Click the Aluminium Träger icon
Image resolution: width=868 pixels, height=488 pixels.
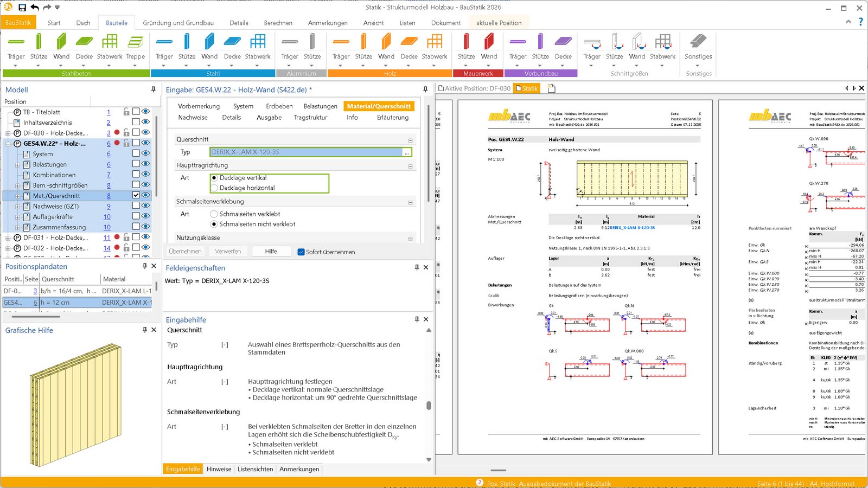290,42
